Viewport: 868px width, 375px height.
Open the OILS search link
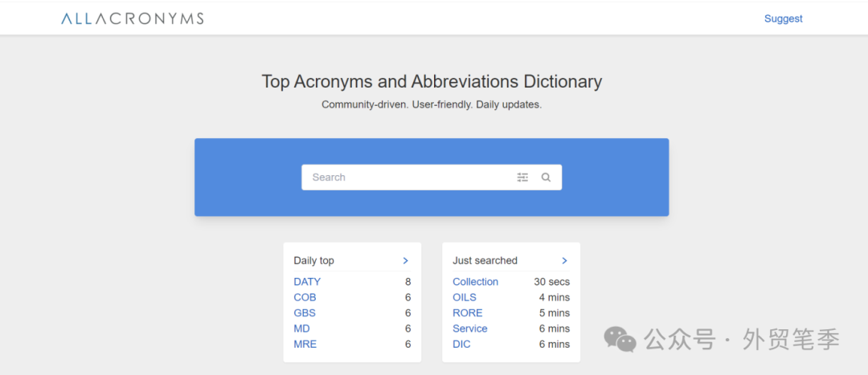pyautogui.click(x=465, y=297)
